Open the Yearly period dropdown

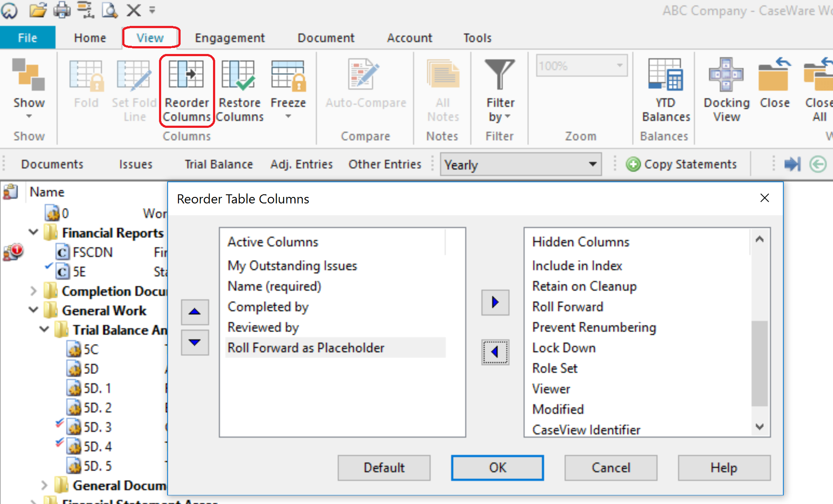pos(592,164)
